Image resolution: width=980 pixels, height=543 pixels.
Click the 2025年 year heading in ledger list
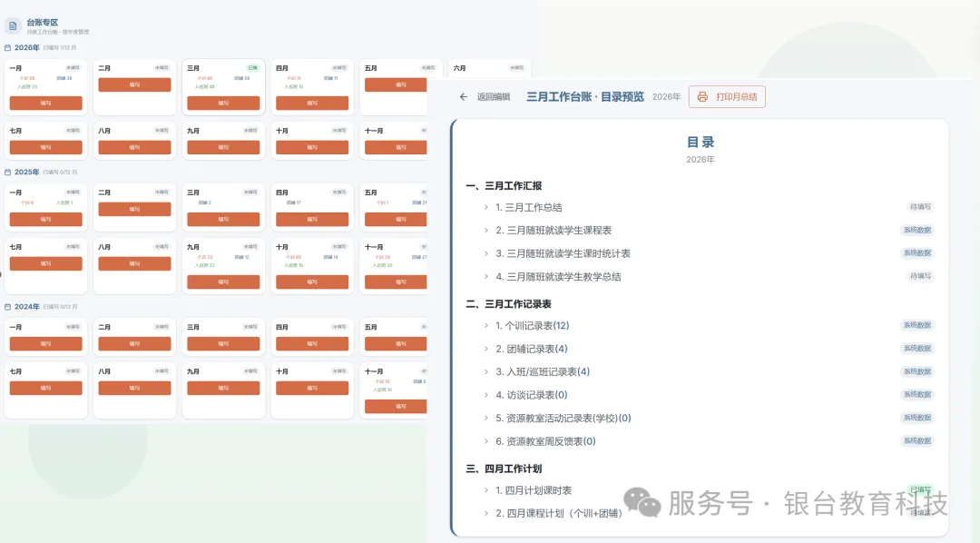tap(27, 172)
